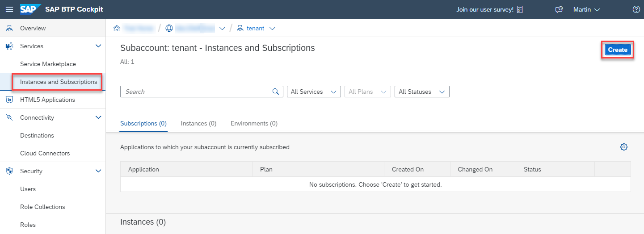Viewport: 644px width, 234px height.
Task: Switch to Instances (0) tab
Action: tap(198, 123)
